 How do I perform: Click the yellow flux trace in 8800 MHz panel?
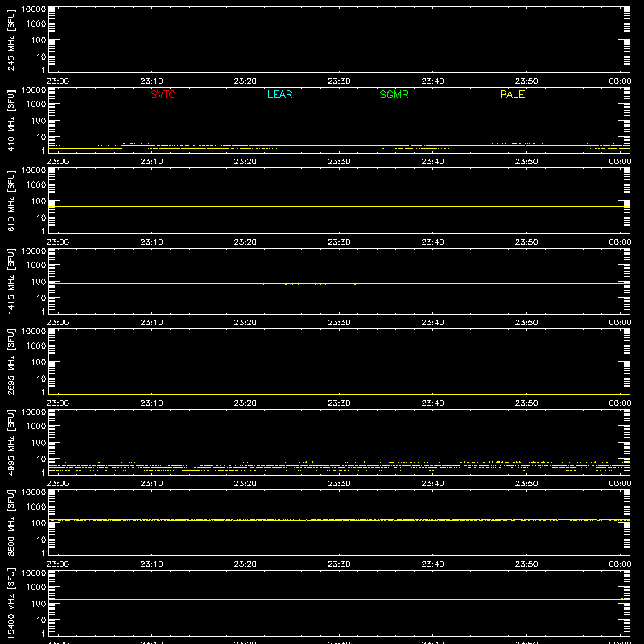pyautogui.click(x=339, y=520)
